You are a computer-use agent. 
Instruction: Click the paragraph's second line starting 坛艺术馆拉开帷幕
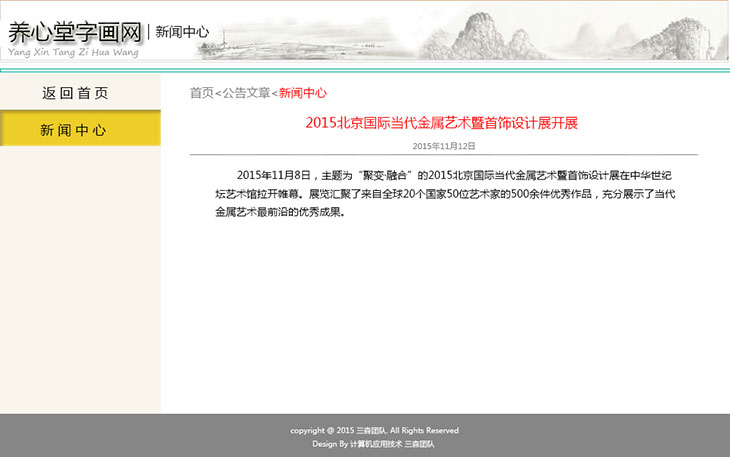coord(446,194)
